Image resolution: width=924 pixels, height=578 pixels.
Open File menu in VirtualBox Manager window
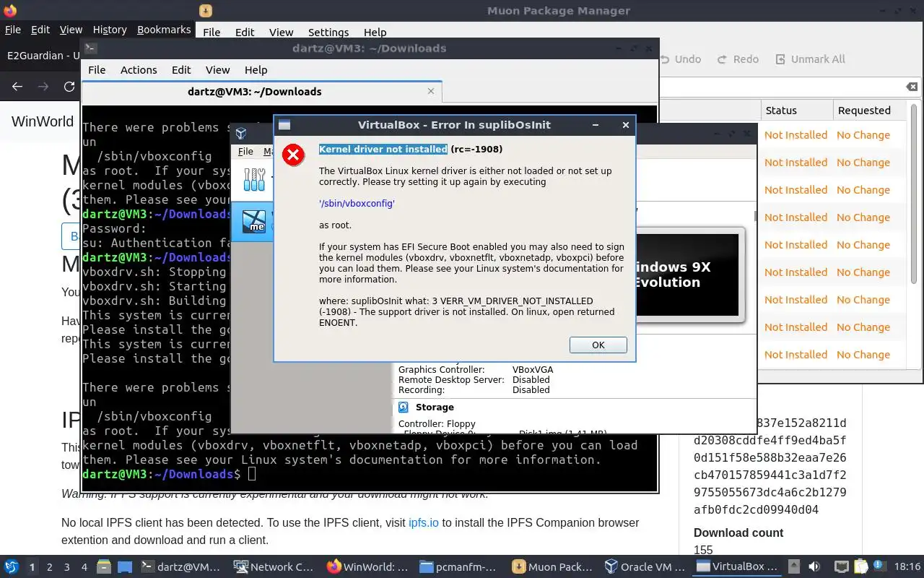coord(245,152)
